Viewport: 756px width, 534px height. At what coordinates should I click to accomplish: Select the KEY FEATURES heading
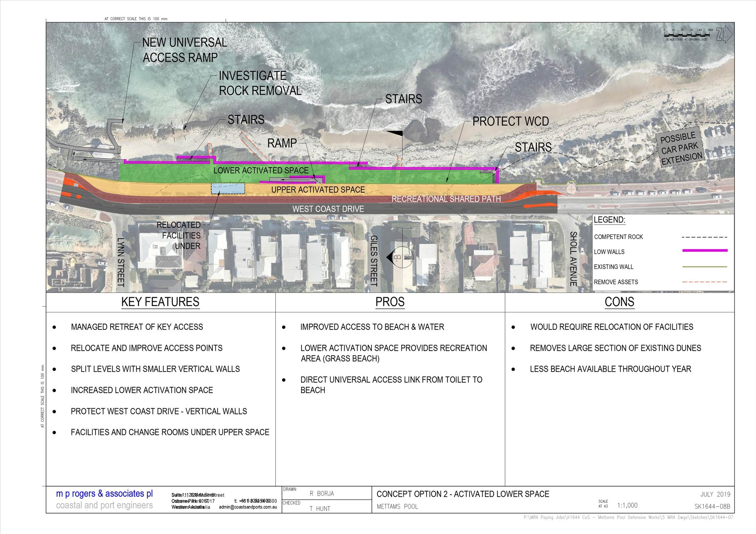tap(160, 302)
